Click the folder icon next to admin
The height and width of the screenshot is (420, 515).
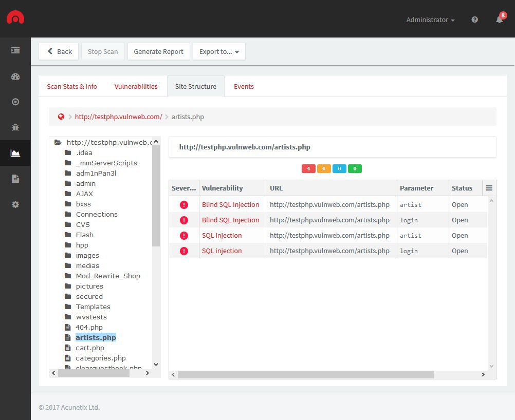click(68, 183)
